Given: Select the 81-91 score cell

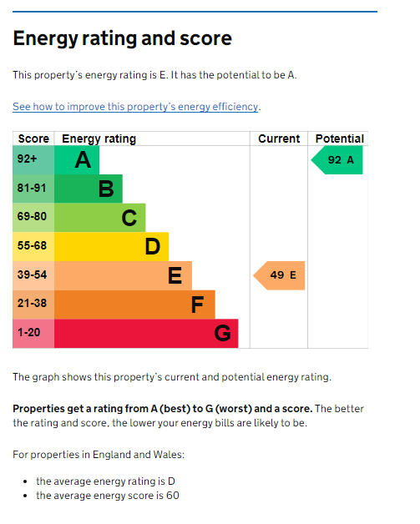Looking at the screenshot, I should click(x=33, y=189).
